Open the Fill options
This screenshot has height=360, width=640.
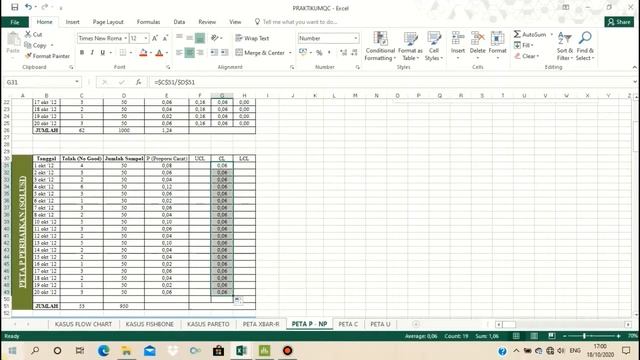pyautogui.click(x=524, y=45)
